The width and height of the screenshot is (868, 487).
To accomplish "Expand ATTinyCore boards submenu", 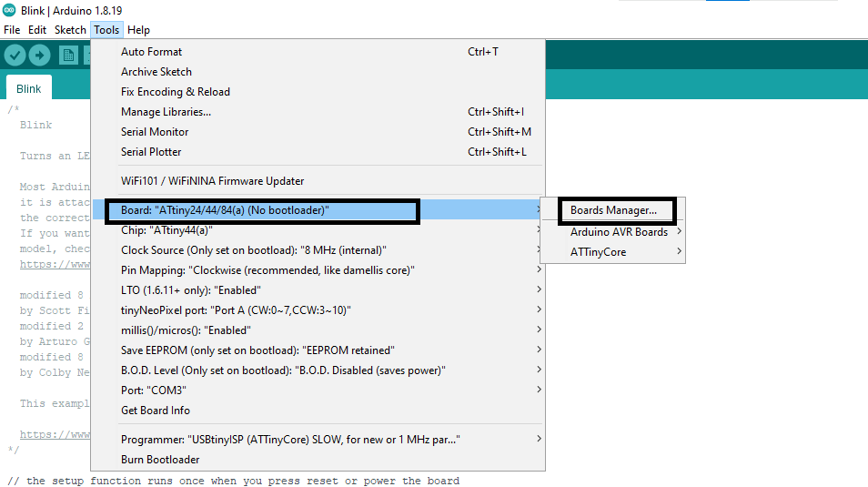I will pos(613,251).
